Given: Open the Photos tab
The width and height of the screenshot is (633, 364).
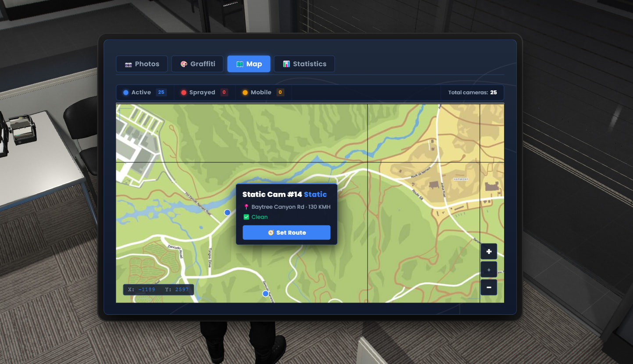Looking at the screenshot, I should click(142, 64).
